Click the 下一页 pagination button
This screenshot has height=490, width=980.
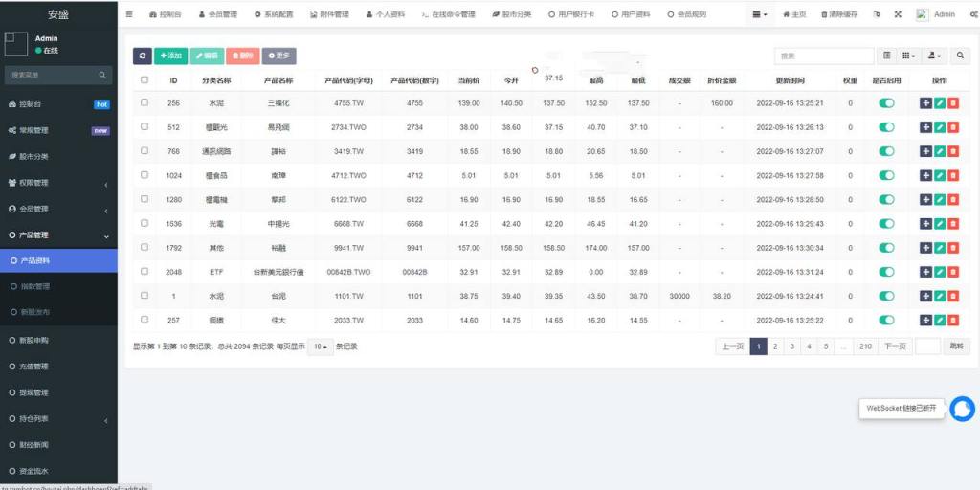[x=895, y=346]
